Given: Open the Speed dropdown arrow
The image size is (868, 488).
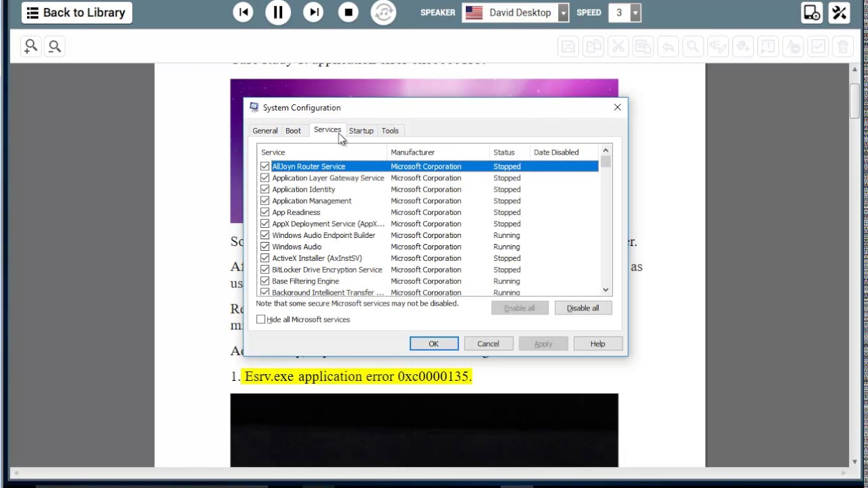Looking at the screenshot, I should pyautogui.click(x=635, y=12).
